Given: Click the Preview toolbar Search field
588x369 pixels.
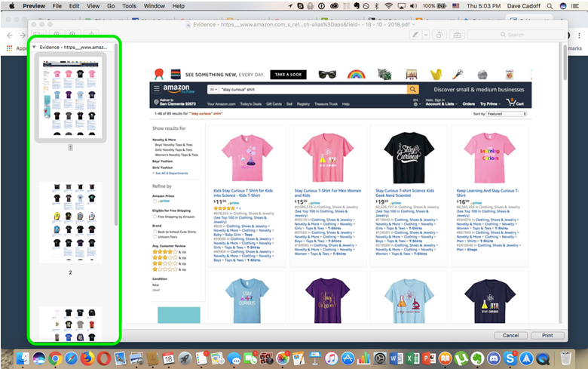Looking at the screenshot, I should point(516,35).
